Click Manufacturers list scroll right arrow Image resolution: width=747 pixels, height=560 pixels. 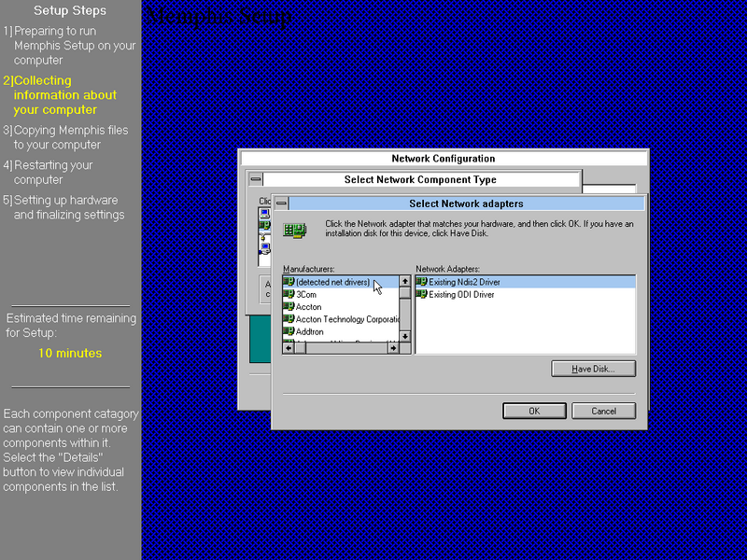tap(393, 348)
